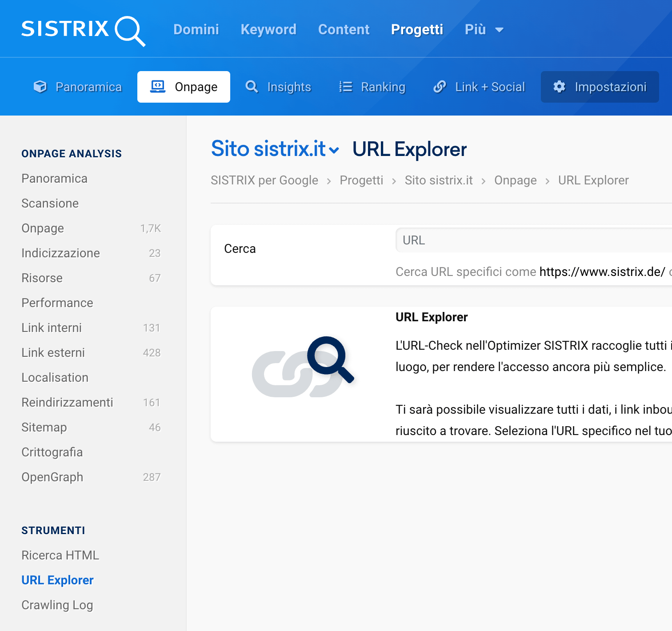Click the Link + Social chain icon

point(440,87)
